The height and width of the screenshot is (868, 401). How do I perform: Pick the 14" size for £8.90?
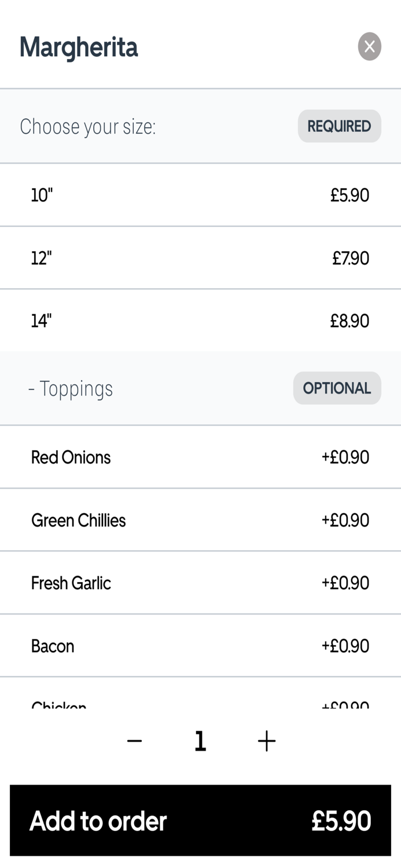pyautogui.click(x=200, y=320)
